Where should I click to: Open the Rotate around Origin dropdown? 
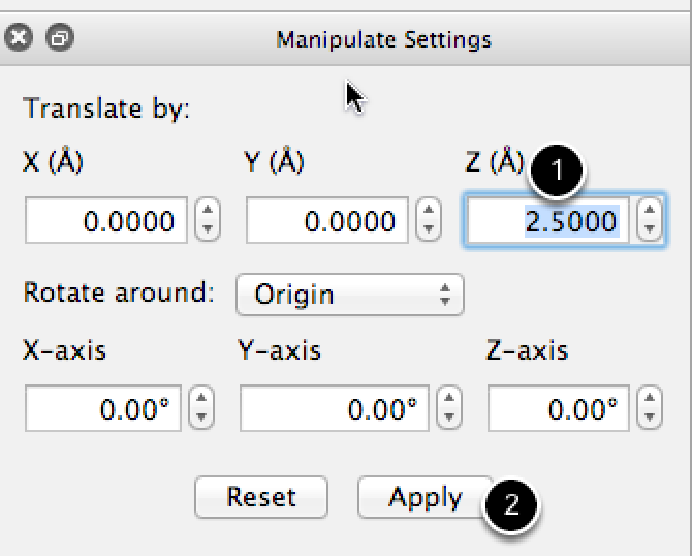pos(350,295)
